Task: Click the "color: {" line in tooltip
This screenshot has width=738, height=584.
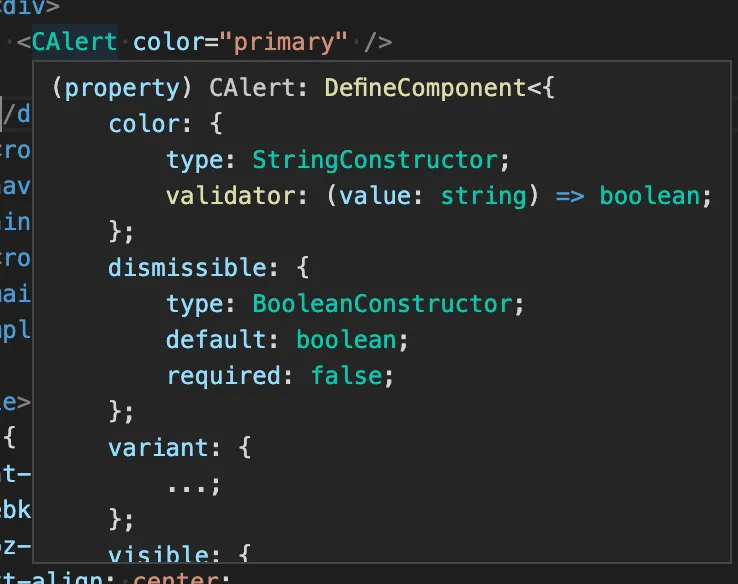Action: click(x=165, y=124)
